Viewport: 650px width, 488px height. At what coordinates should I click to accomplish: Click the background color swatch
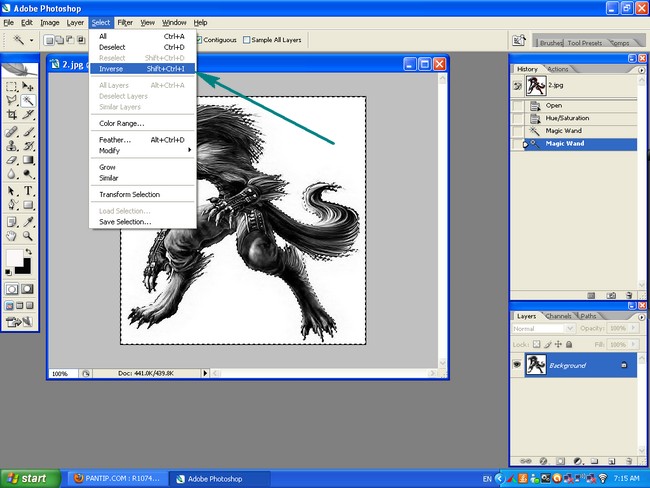click(24, 267)
